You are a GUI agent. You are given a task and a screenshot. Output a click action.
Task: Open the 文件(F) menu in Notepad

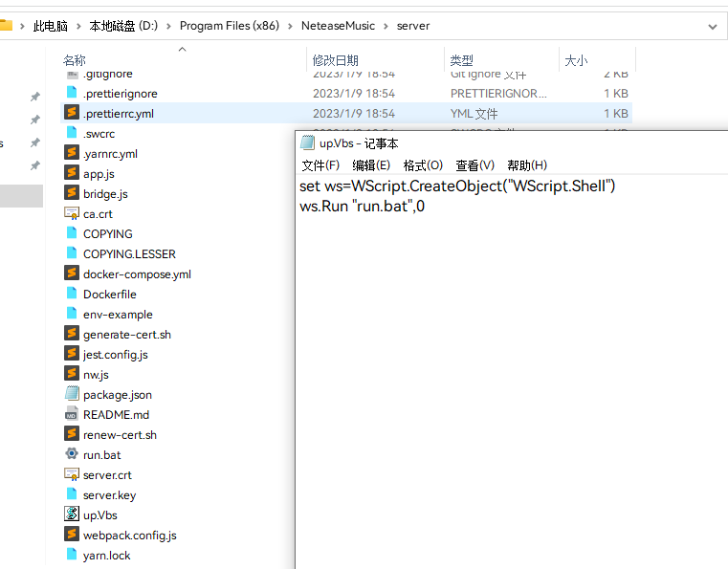click(320, 165)
